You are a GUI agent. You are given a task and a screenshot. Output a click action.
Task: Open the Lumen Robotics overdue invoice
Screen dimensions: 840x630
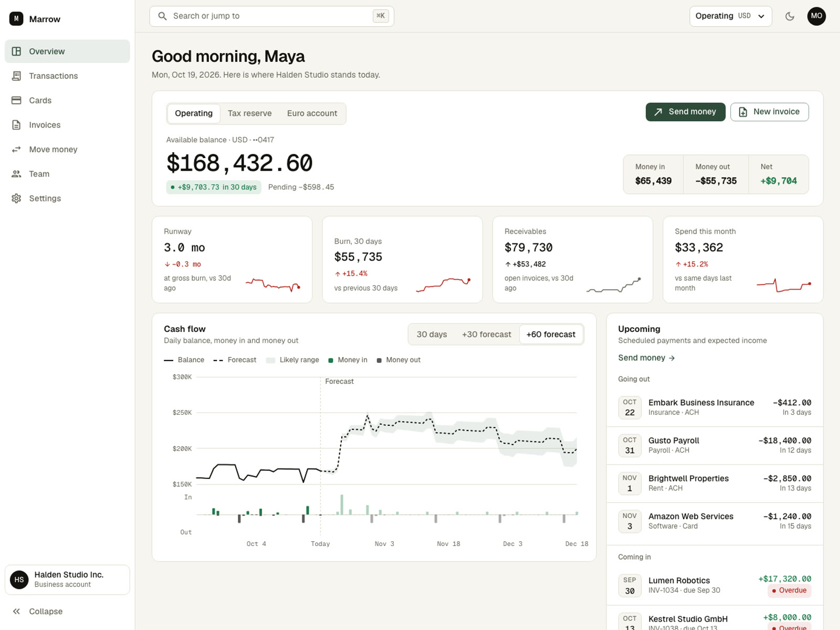tap(715, 585)
